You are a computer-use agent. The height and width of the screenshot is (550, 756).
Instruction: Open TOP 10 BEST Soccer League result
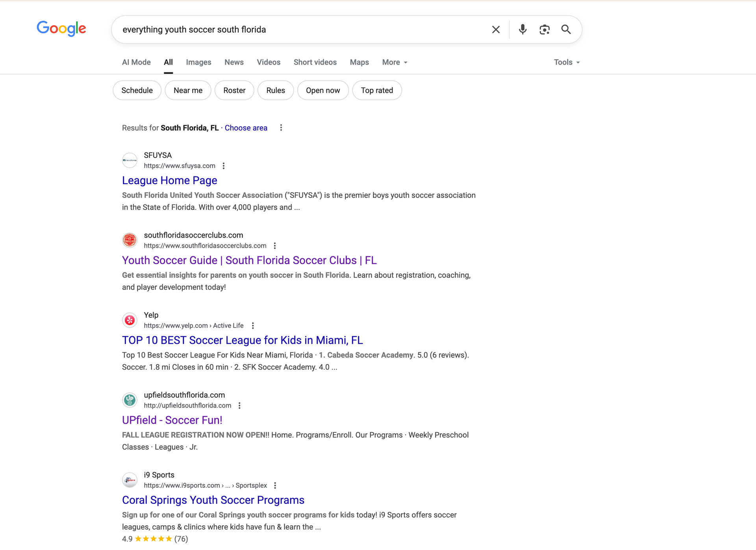[242, 340]
